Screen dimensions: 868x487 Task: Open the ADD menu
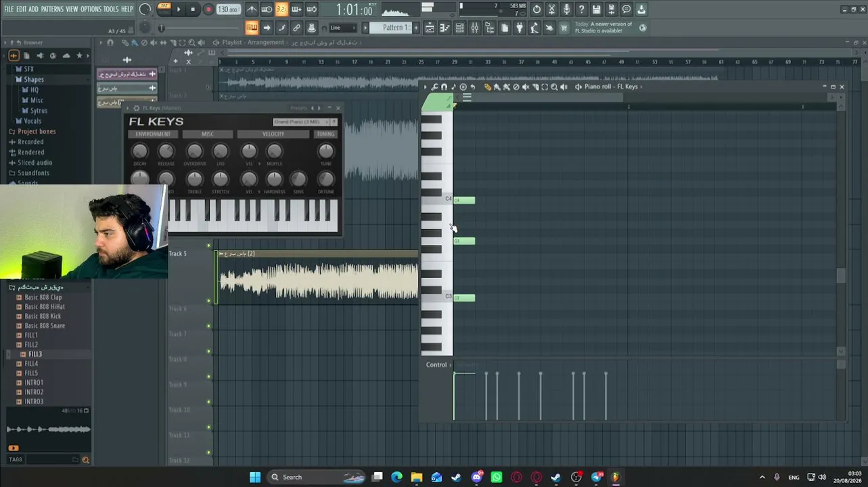click(x=33, y=9)
